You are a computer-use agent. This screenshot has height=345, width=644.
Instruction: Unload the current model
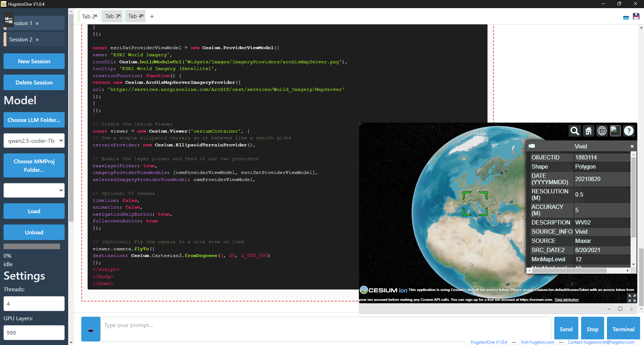(34, 232)
